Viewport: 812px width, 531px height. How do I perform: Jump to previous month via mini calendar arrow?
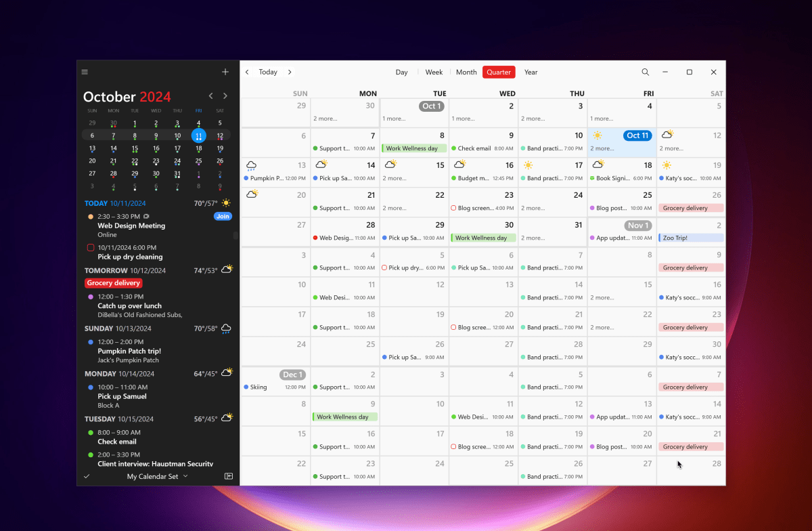210,95
